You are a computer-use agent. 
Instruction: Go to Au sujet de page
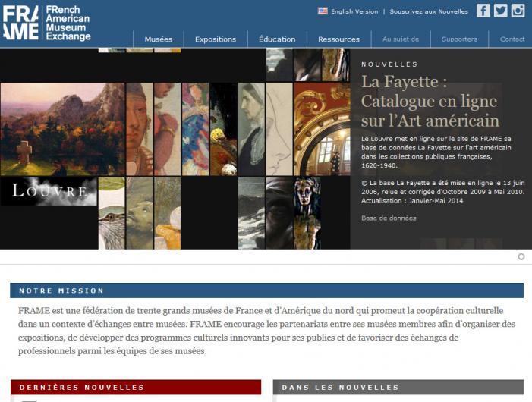coord(401,39)
